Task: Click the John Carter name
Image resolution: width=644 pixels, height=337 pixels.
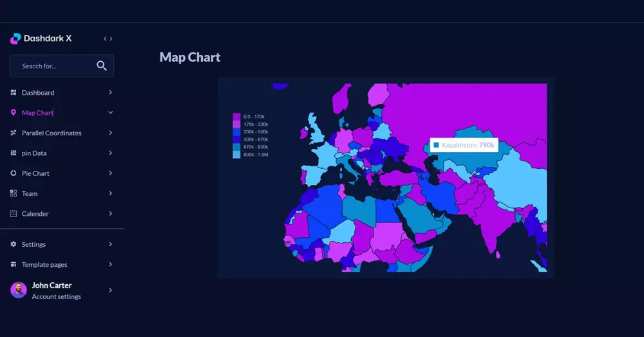Action: 52,285
